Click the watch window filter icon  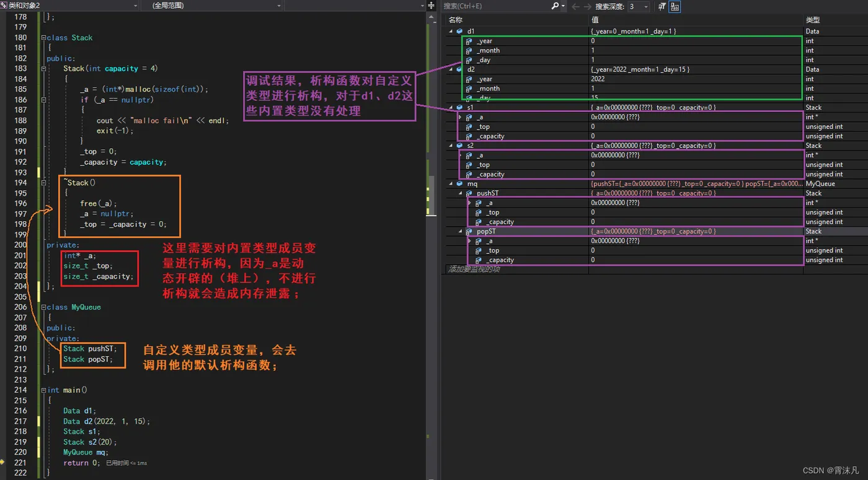point(662,6)
